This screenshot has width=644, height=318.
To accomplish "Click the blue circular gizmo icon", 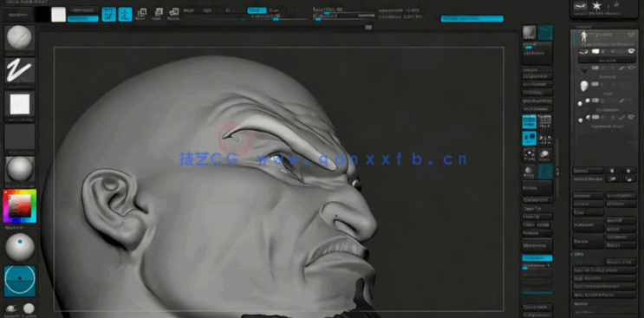I will tap(19, 281).
